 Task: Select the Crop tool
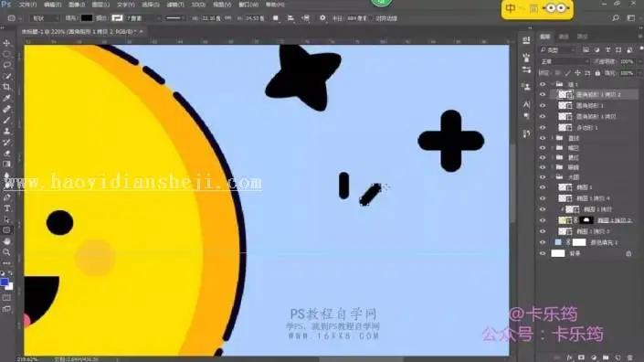[6, 87]
